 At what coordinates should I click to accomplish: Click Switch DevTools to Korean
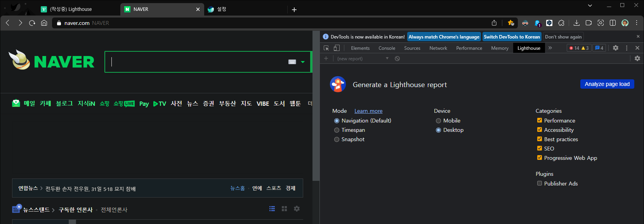(512, 37)
